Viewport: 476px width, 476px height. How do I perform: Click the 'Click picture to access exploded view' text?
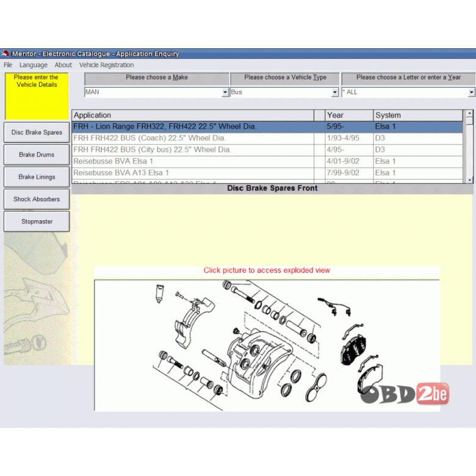tap(267, 270)
